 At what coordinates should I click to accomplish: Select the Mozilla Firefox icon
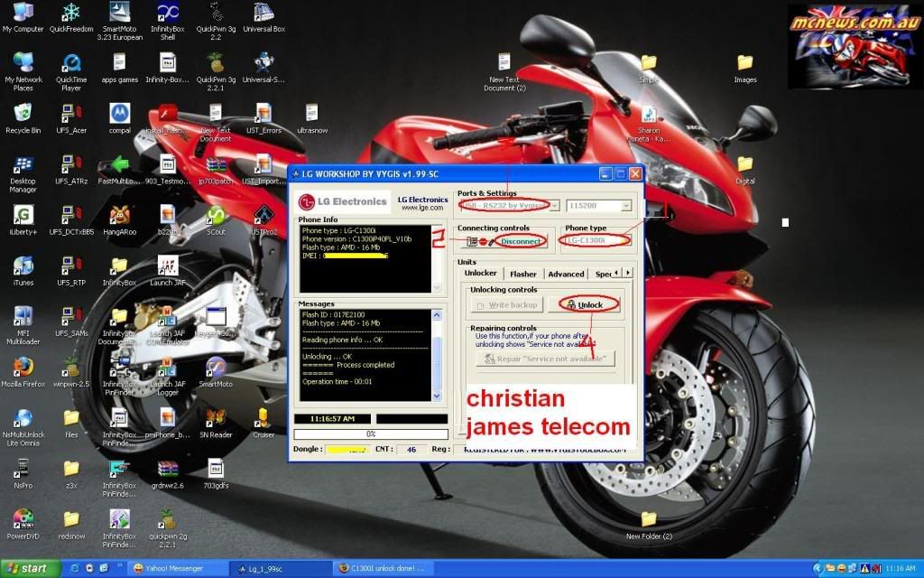coord(23,373)
